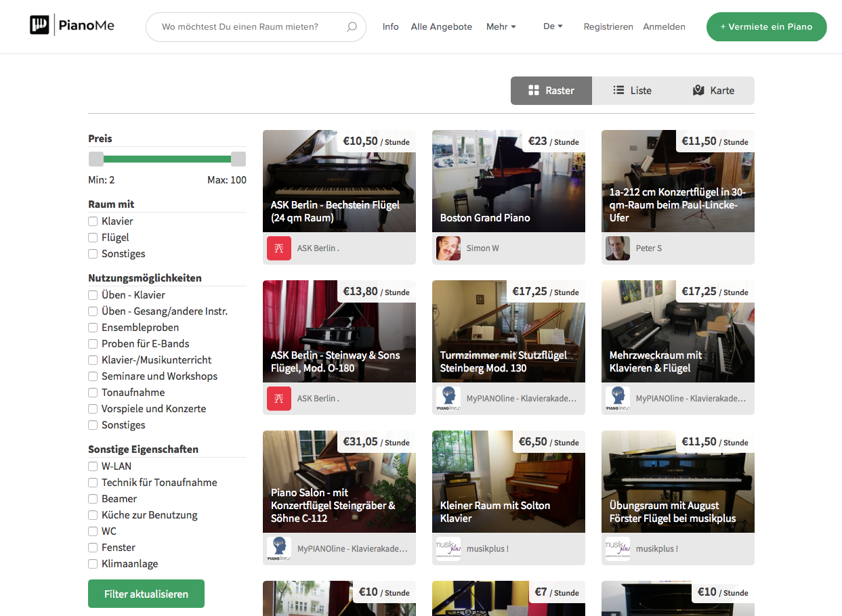Check Klavier-/Musikunterricht filter checkbox
Image resolution: width=842 pixels, height=616 pixels.
[93, 360]
